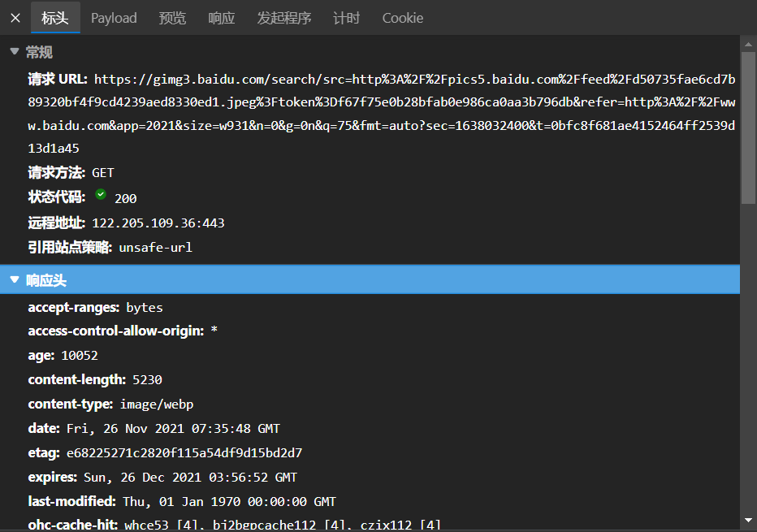757x532 pixels.
Task: Switch to the Payload tab
Action: 114,18
